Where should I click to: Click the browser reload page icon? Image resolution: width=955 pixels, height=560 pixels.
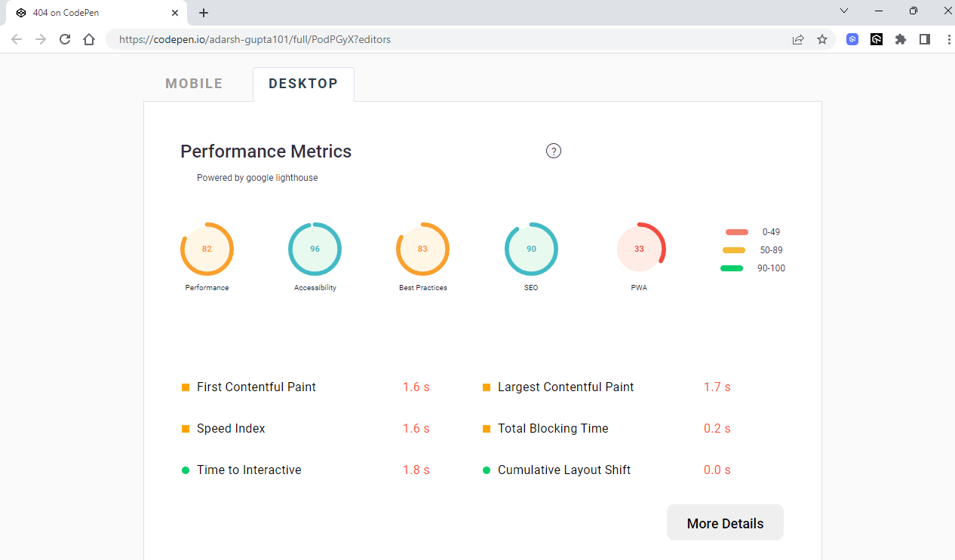64,39
